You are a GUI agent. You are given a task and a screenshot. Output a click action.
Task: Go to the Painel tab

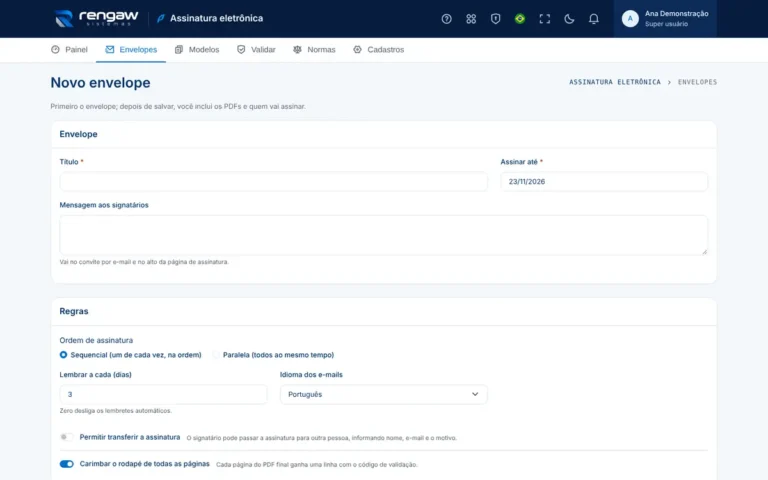coord(69,49)
